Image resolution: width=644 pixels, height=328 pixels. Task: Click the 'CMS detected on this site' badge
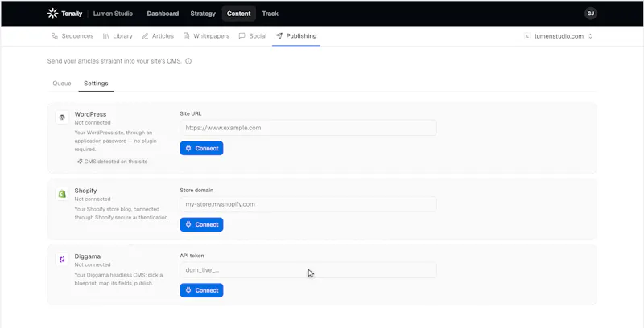(x=112, y=162)
